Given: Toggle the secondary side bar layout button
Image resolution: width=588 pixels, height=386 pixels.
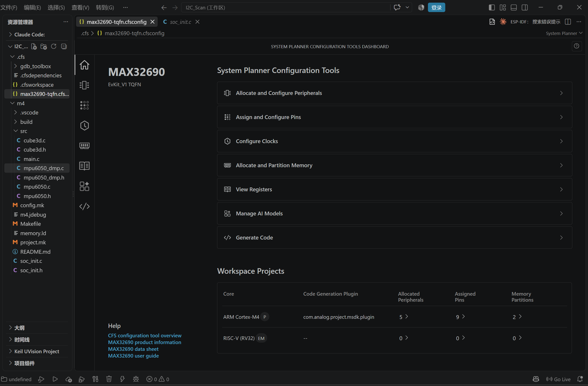Looking at the screenshot, I should [x=525, y=7].
